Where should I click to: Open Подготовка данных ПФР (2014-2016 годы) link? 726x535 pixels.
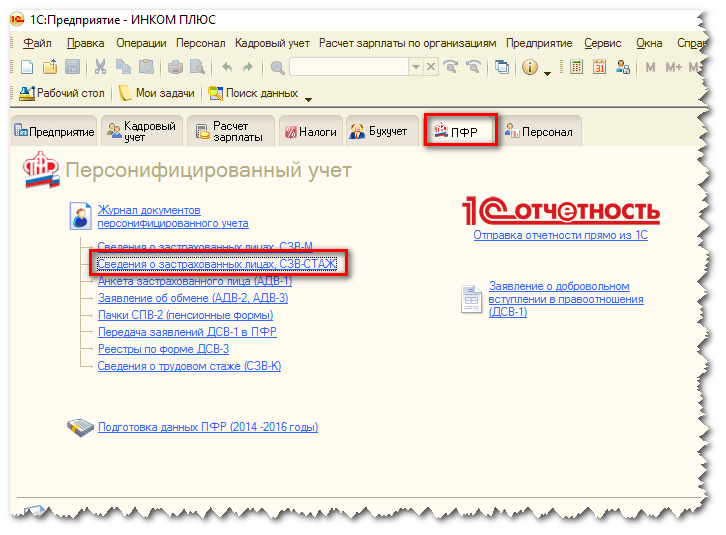(x=208, y=427)
